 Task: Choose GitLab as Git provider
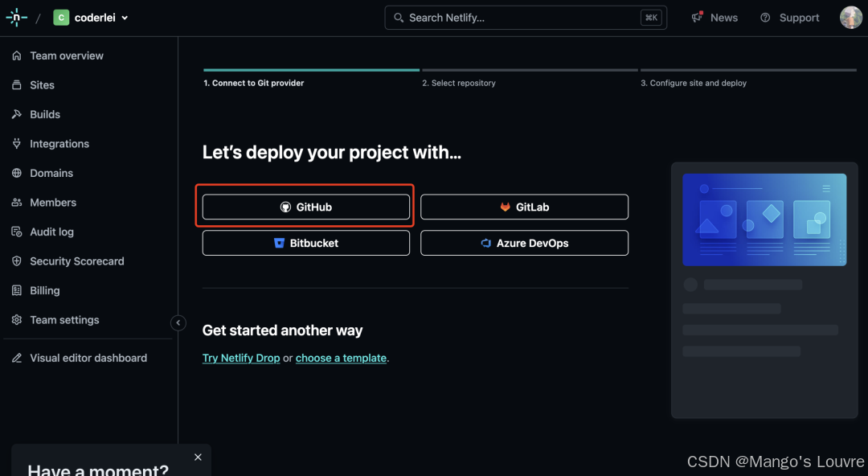(x=524, y=207)
